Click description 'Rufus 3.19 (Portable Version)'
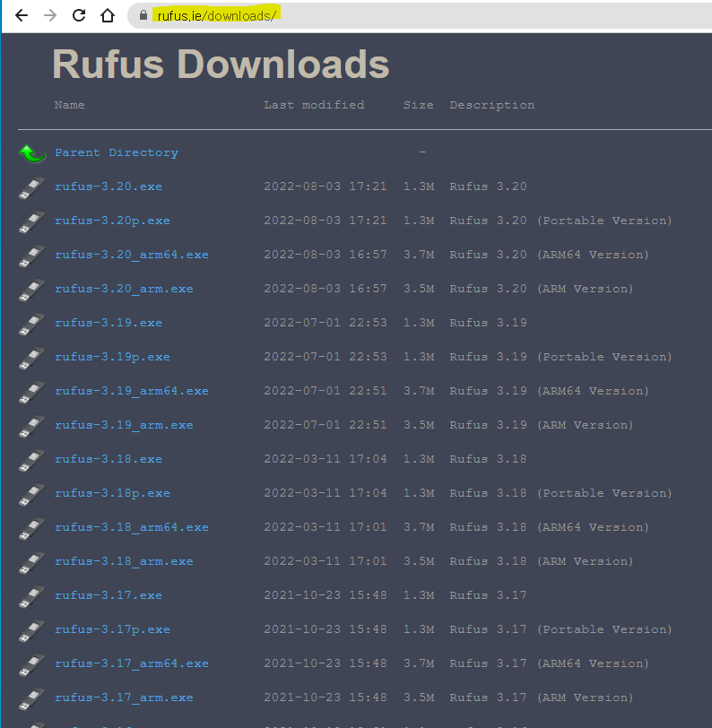The image size is (712, 728). point(560,357)
